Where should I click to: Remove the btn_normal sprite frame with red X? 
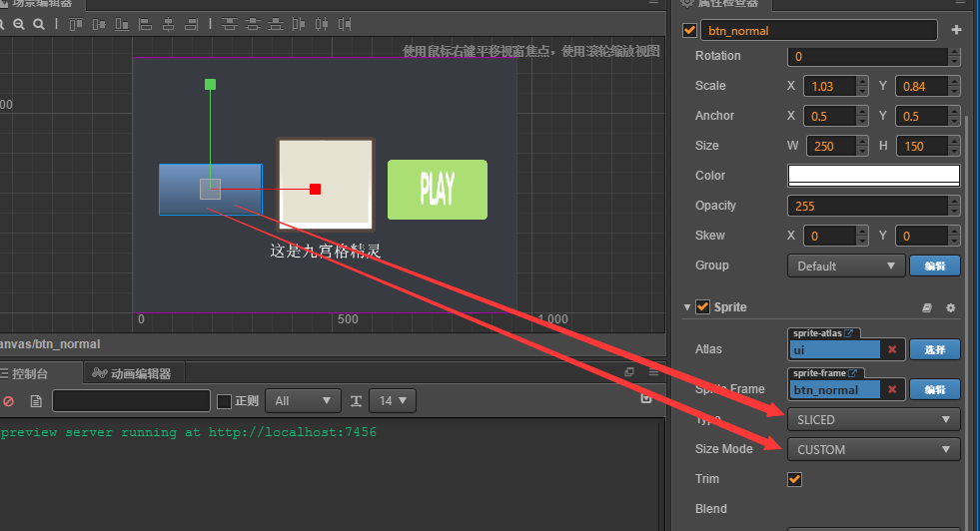(892, 390)
